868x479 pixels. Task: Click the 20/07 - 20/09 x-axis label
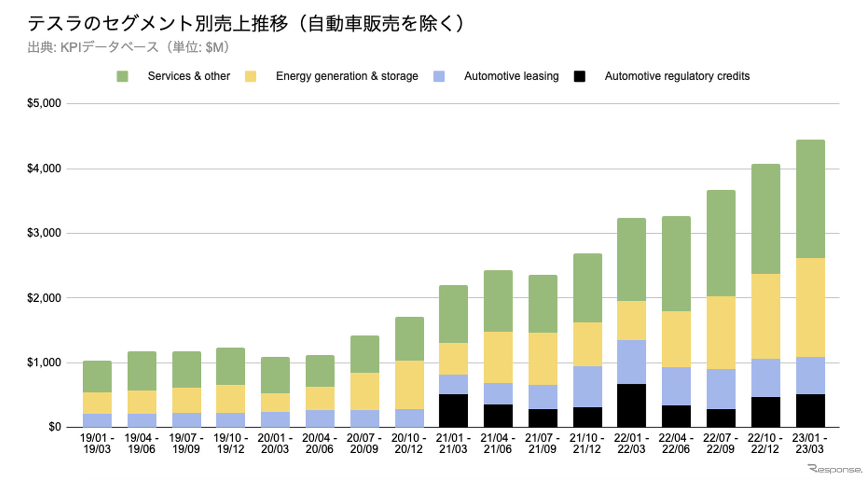click(364, 444)
